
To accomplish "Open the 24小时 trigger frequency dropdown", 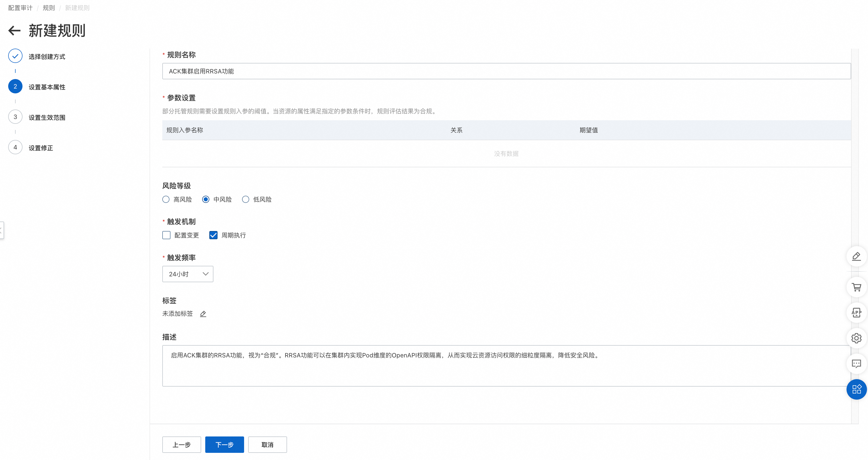I will 188,274.
